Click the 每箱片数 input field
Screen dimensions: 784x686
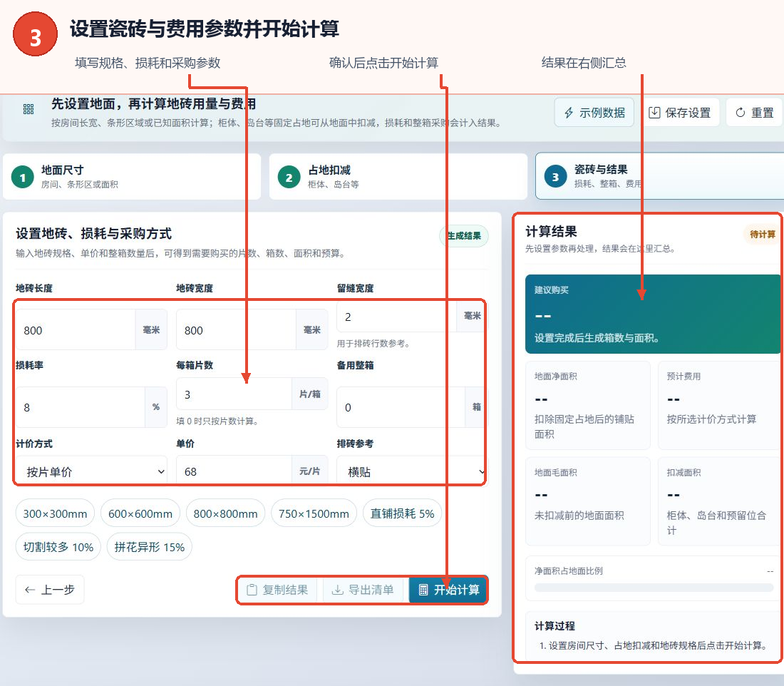tap(234, 394)
